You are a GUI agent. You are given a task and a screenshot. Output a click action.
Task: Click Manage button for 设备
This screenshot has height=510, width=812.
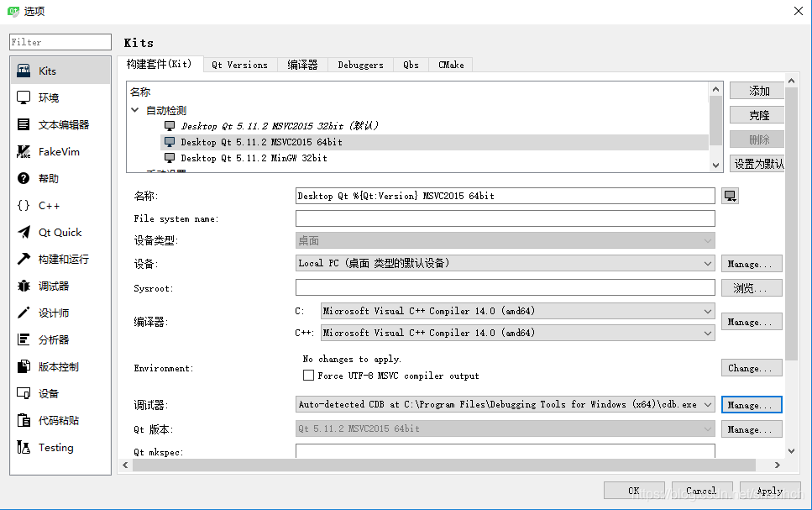coord(752,264)
